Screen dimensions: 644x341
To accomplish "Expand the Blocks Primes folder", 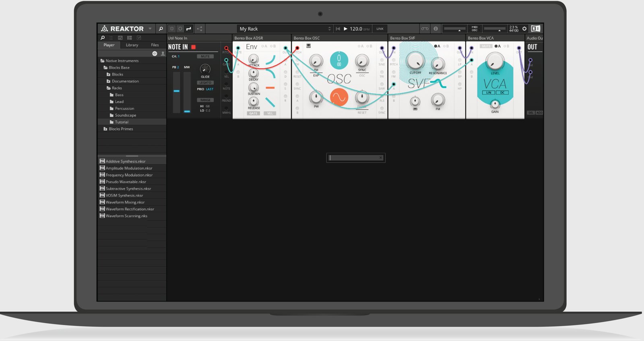I will [121, 129].
